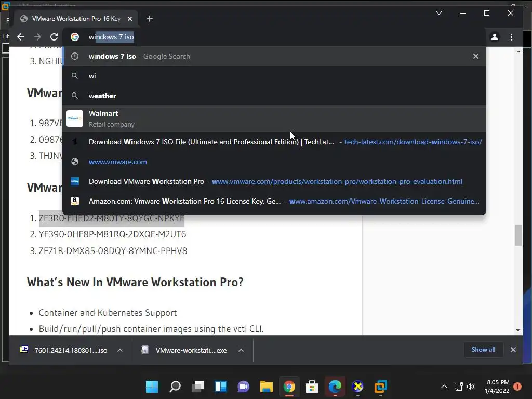Remove the windows 7 iso history suggestion
The image size is (532, 399).
click(x=476, y=56)
